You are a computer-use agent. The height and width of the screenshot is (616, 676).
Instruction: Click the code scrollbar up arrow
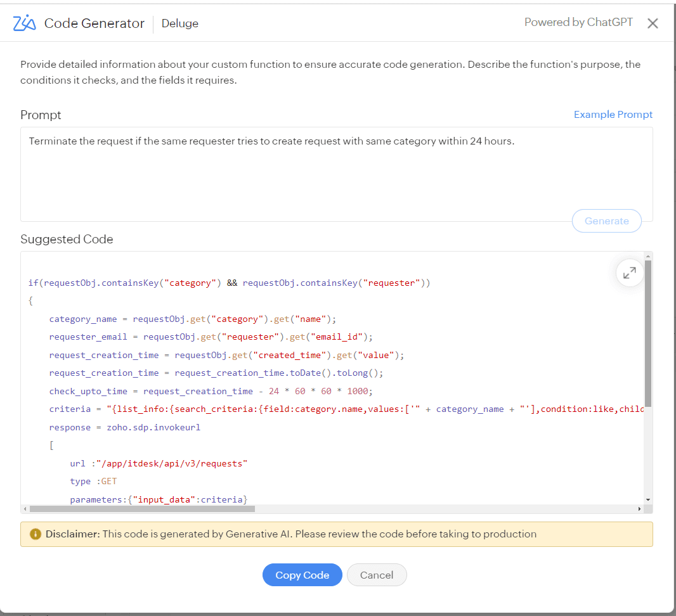pyautogui.click(x=647, y=257)
